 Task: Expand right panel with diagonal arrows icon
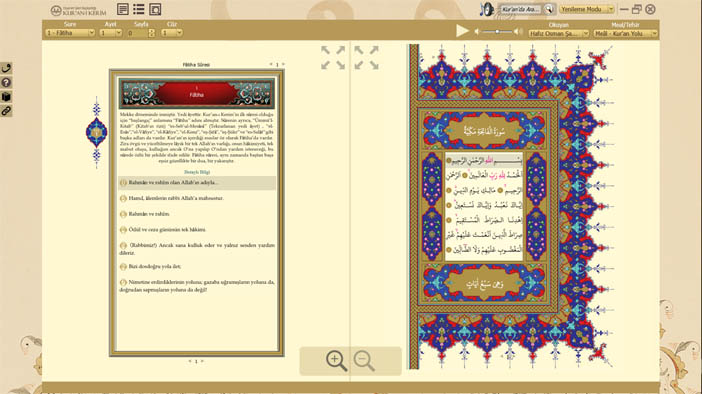(366, 58)
